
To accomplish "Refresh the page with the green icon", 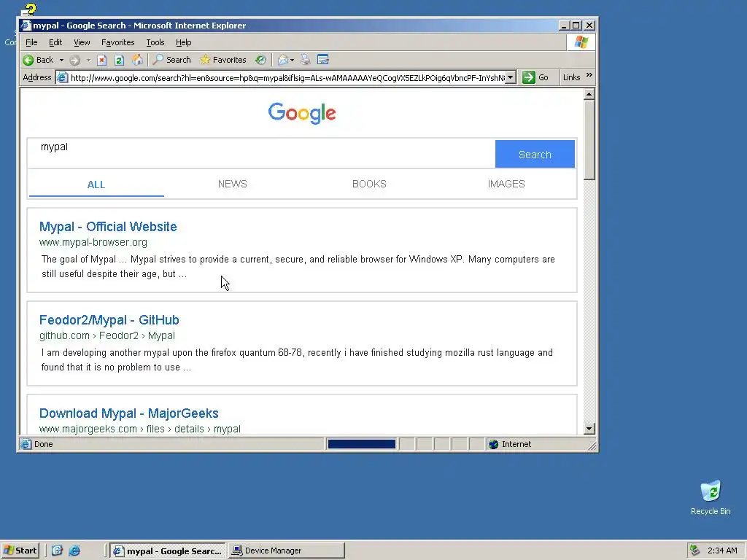I will click(119, 60).
